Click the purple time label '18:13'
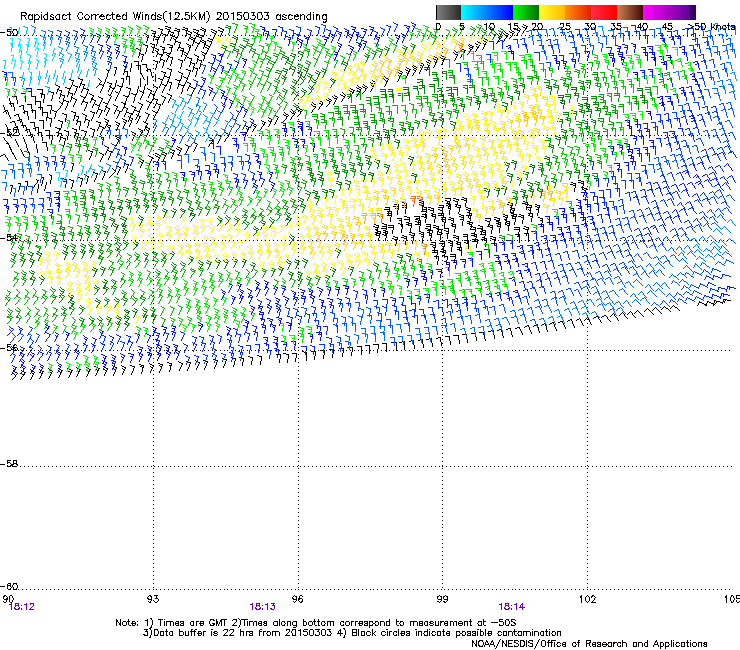Screen dimensions: 740x650 262,607
